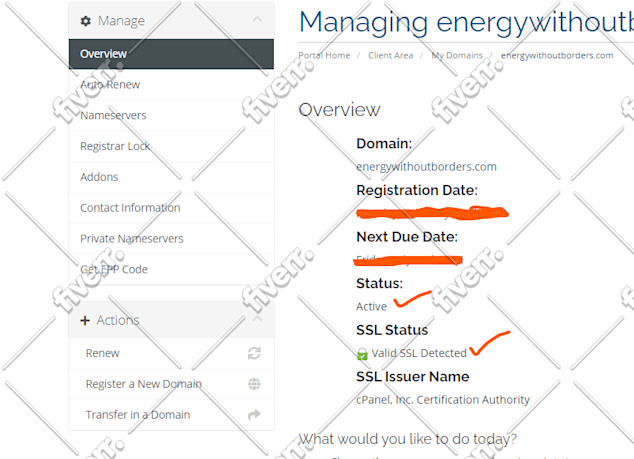Screen dimensions: 634x459
Task: Open the Nameservers page
Action: tap(171, 115)
